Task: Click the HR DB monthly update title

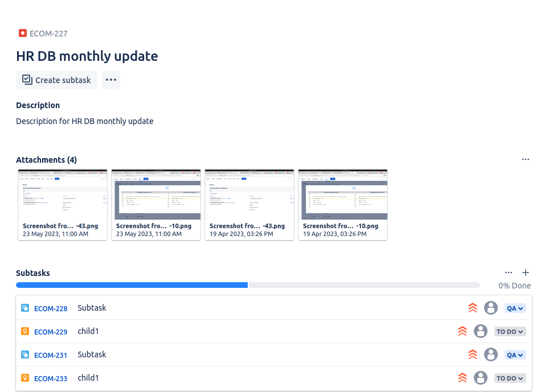Action: pos(87,56)
